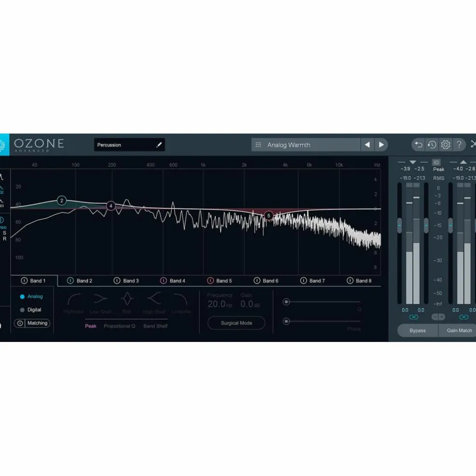Go to previous preset with left arrow
Image resolution: width=476 pixels, height=476 pixels.
367,145
